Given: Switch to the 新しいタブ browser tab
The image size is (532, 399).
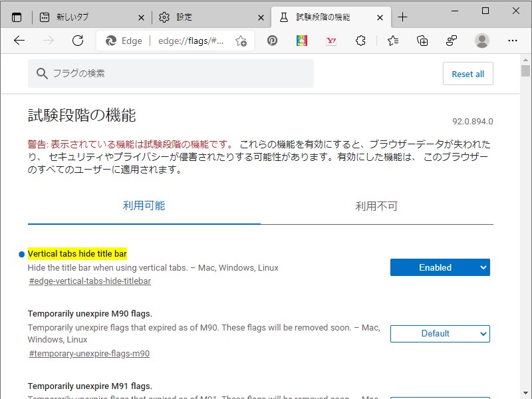Looking at the screenshot, I should (x=73, y=17).
